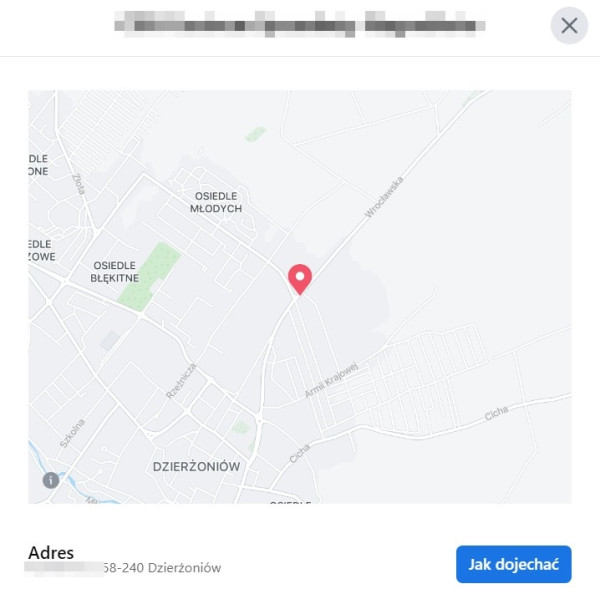Viewport: 600px width, 599px height.
Task: Click the Złota street label
Action: click(x=78, y=184)
